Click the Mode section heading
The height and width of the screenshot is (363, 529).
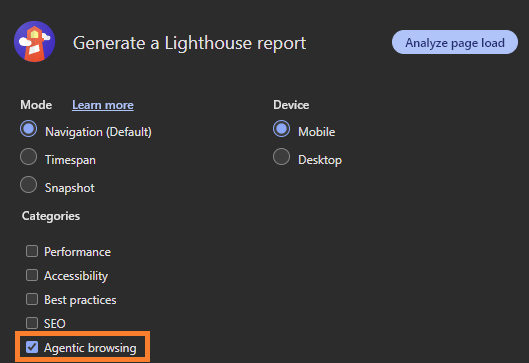click(36, 105)
